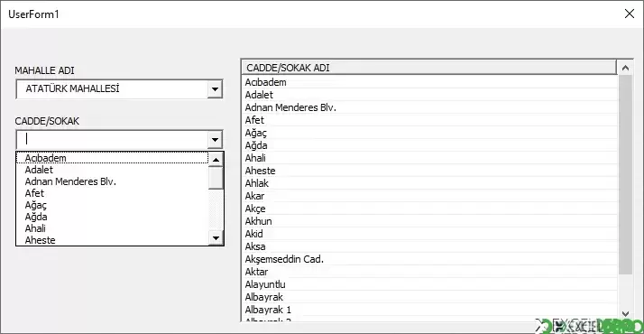Select Afet row in the right listbox
Viewport: 644px width, 334px height.
click(430, 120)
